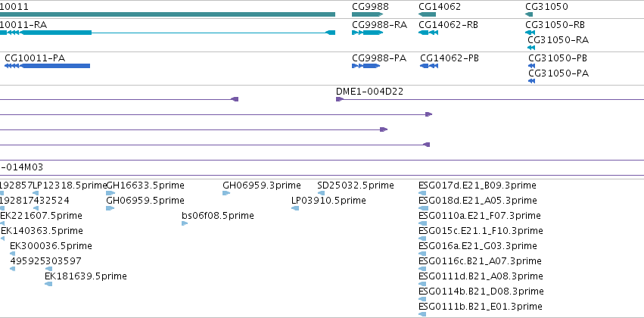644x318 pixels.
Task: Select the CG14062-RB transcript glyph
Action: point(428,33)
